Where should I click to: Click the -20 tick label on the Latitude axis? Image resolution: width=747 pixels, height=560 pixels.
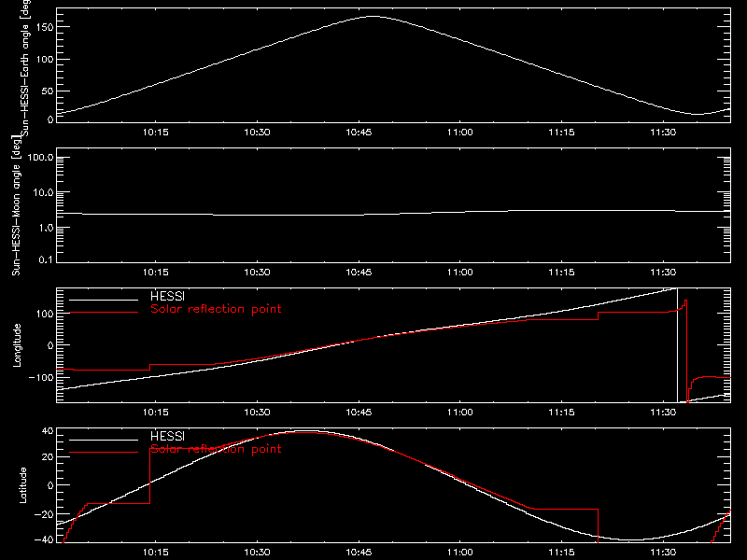click(x=44, y=514)
